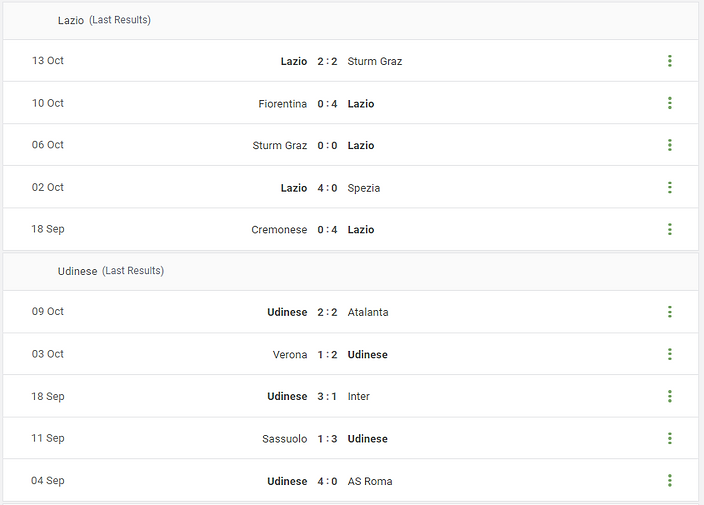The image size is (704, 505).
Task: Click the Atalanta team name
Action: [x=368, y=312]
